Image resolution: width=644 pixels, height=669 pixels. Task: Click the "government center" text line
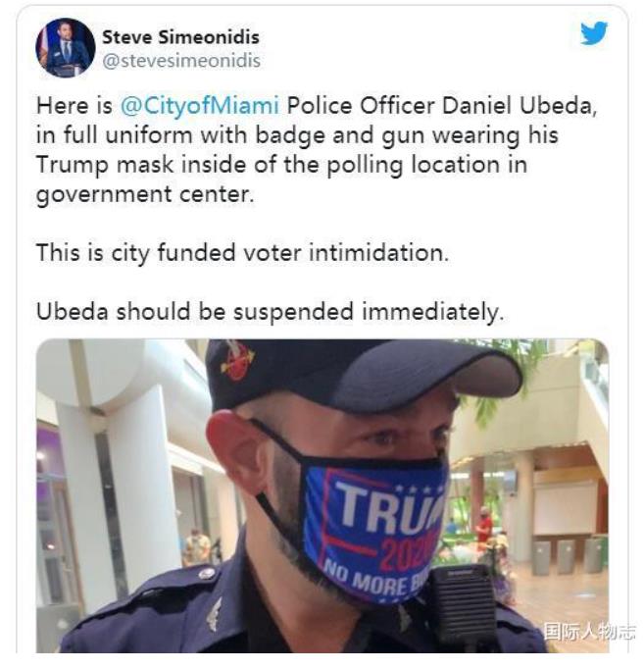[145, 194]
